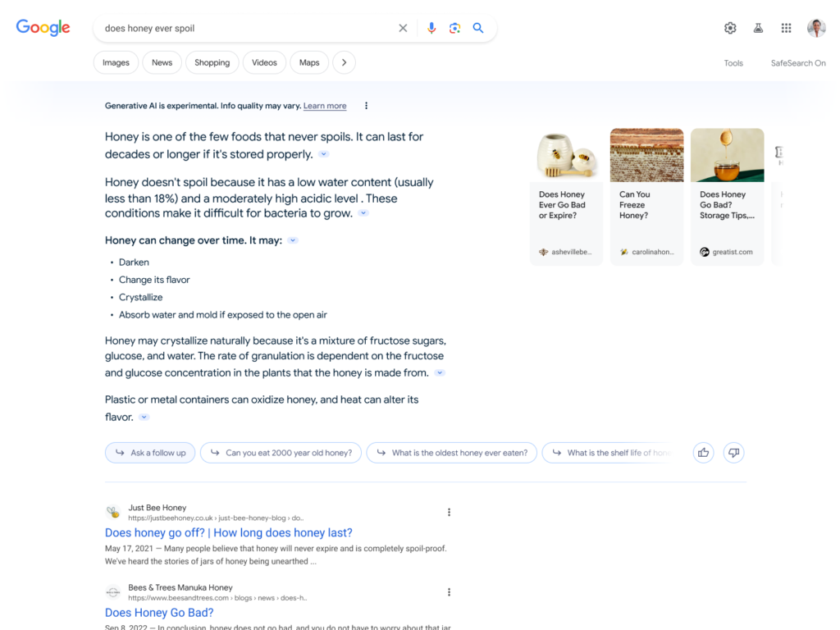Open Search Labs flask icon
The image size is (840, 630).
tap(758, 28)
